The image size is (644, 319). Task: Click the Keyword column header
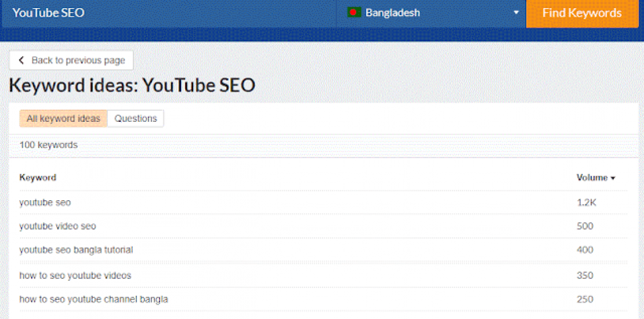coord(38,177)
